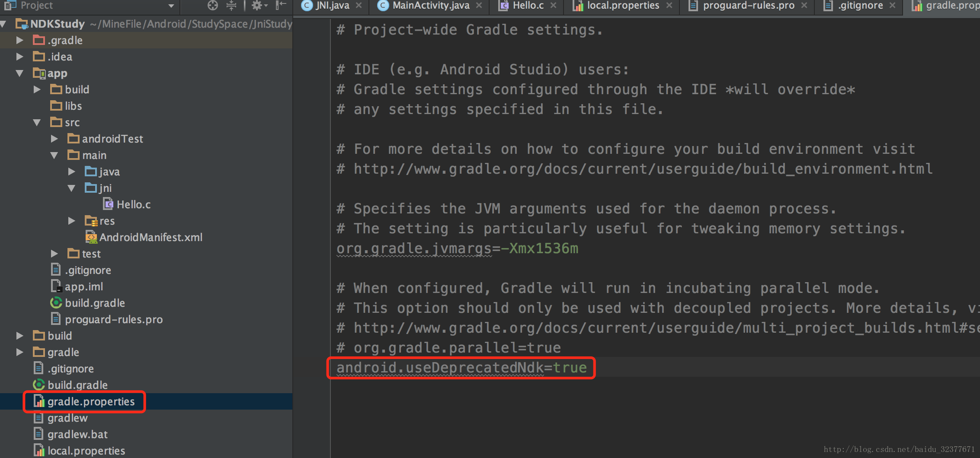Click the JNI.java class icon in tab

(307, 6)
